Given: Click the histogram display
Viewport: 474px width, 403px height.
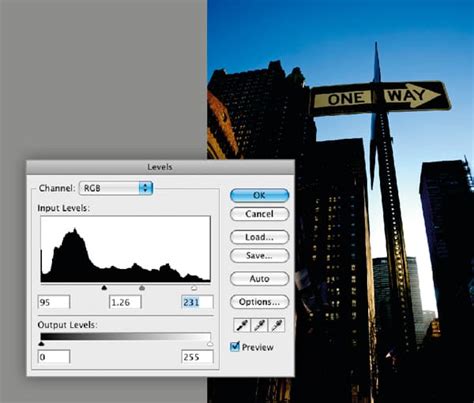Looking at the screenshot, I should (x=126, y=249).
